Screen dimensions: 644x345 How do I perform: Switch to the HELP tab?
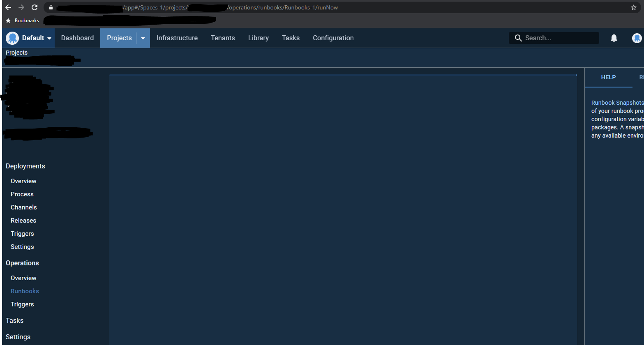coord(608,77)
